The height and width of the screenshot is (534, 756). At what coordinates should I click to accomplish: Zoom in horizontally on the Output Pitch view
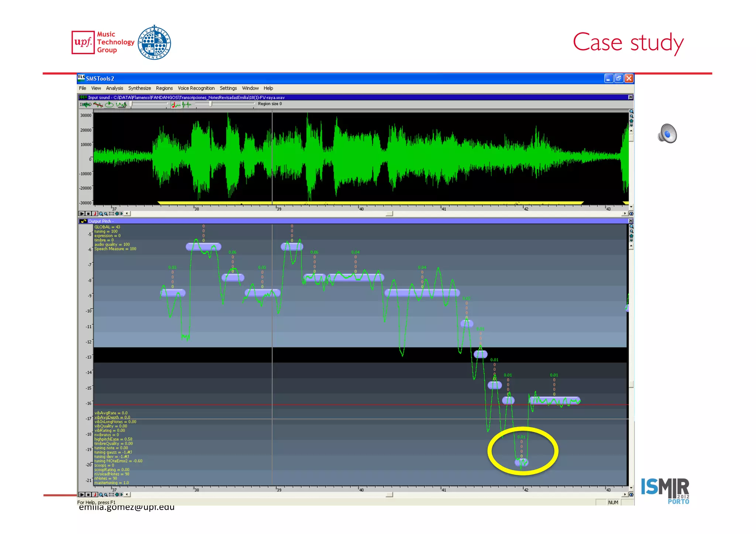pyautogui.click(x=101, y=495)
